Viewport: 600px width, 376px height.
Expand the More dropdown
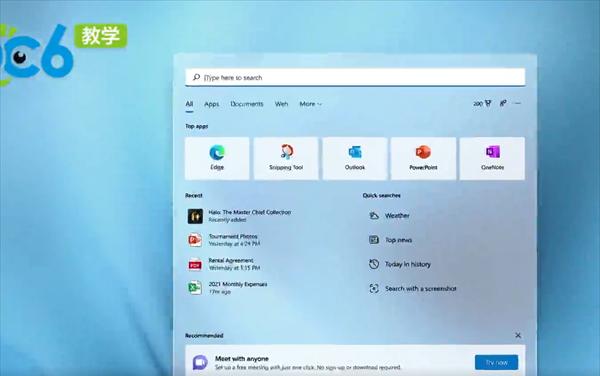point(310,104)
